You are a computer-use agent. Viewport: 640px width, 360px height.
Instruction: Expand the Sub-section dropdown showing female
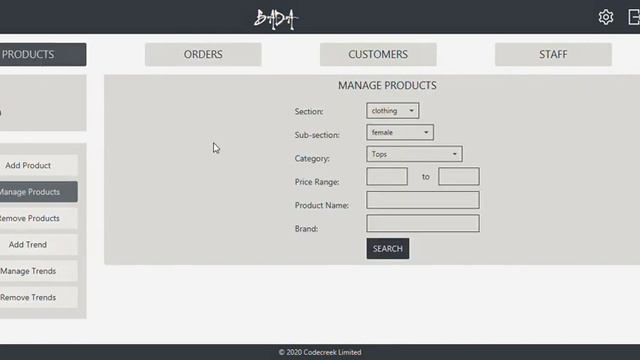(x=400, y=132)
